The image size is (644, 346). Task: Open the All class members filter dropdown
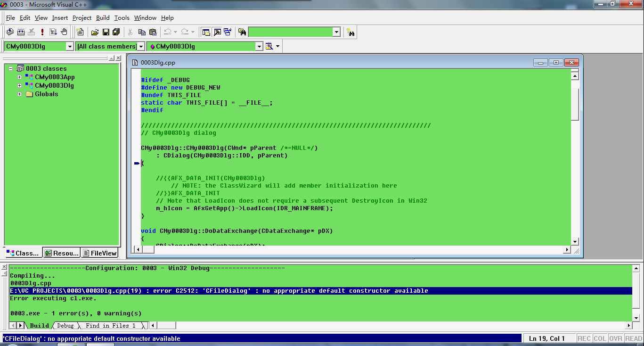141,46
